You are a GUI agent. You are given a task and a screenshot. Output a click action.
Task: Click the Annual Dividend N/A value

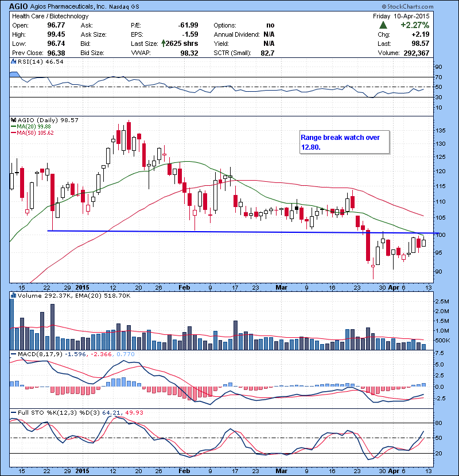click(x=269, y=34)
